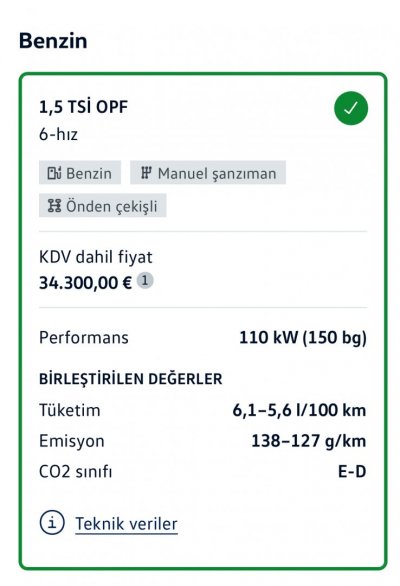The width and height of the screenshot is (400, 586).
Task: Click the CO2 sınıfı E-D value
Action: coord(352,472)
